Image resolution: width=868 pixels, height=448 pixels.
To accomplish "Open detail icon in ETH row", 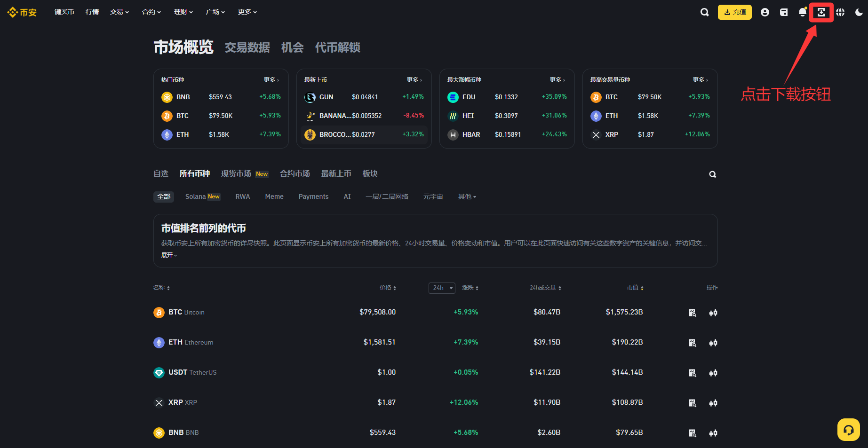I will (693, 343).
